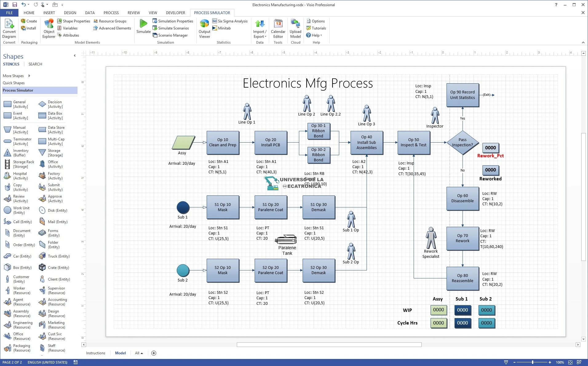The height and width of the screenshot is (366, 588).
Task: Select the Work Unit (Entity) stencil shape
Action: (17, 210)
